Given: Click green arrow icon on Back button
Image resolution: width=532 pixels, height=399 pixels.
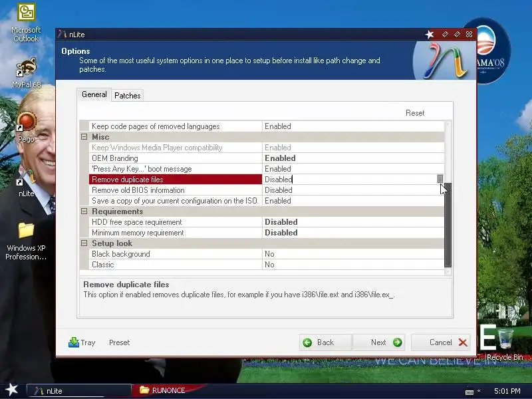Looking at the screenshot, I should coord(307,342).
